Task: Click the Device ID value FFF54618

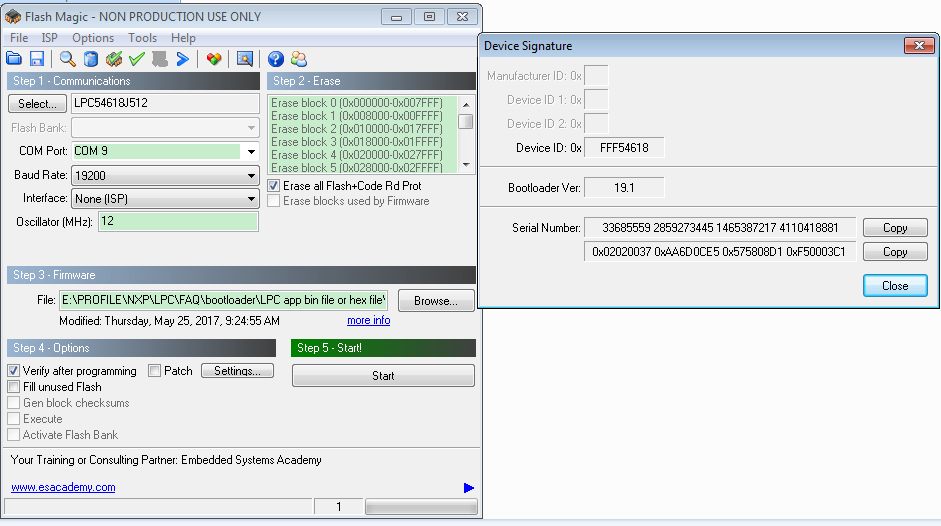Action: point(624,148)
